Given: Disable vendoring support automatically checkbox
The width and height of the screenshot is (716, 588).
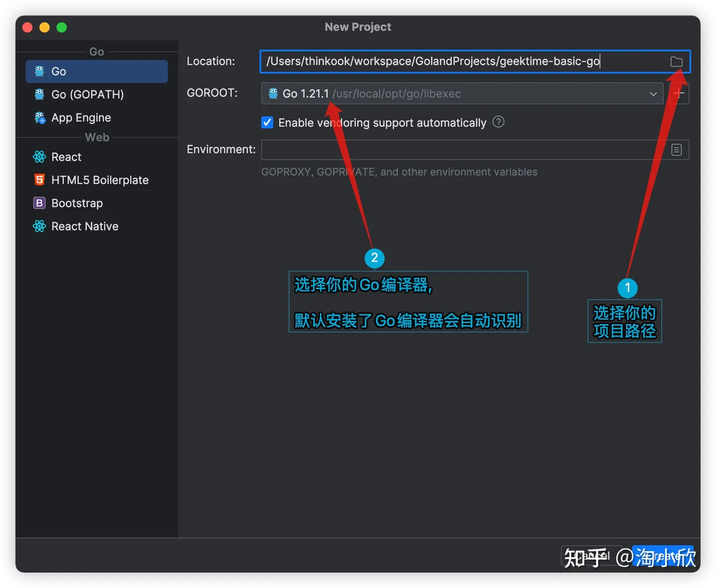Looking at the screenshot, I should [x=268, y=123].
